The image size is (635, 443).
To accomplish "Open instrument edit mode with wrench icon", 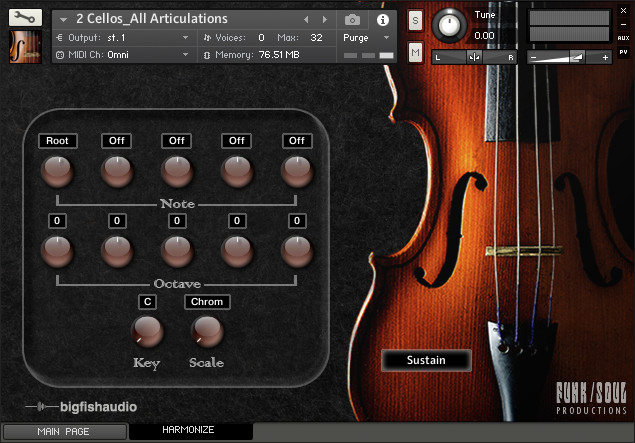I will (25, 17).
